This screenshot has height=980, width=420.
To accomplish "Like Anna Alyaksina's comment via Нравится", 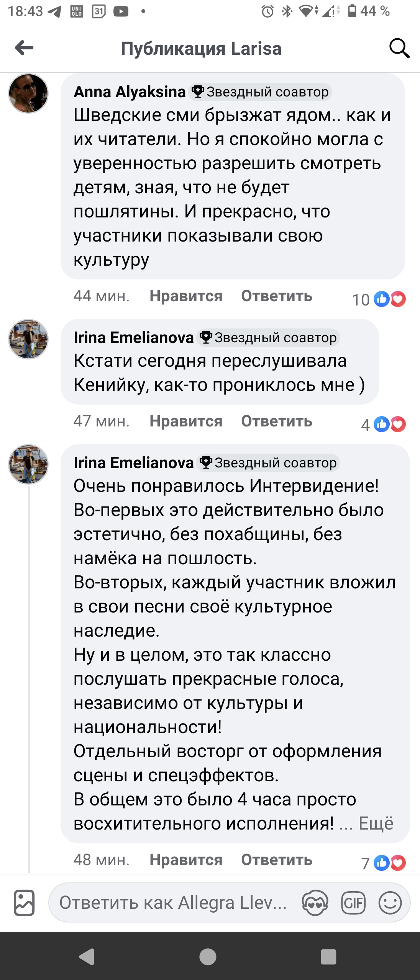I will tap(186, 296).
